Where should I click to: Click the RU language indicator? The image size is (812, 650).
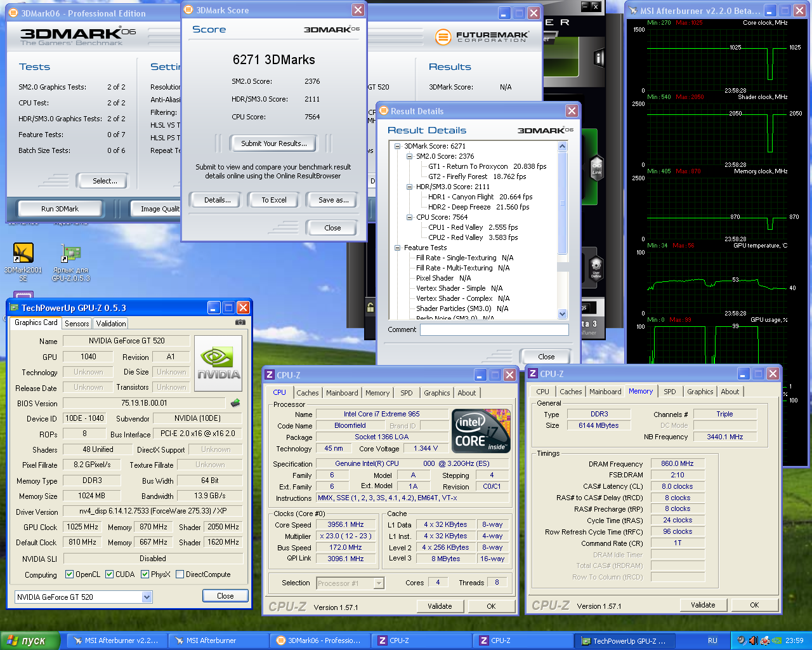(712, 640)
